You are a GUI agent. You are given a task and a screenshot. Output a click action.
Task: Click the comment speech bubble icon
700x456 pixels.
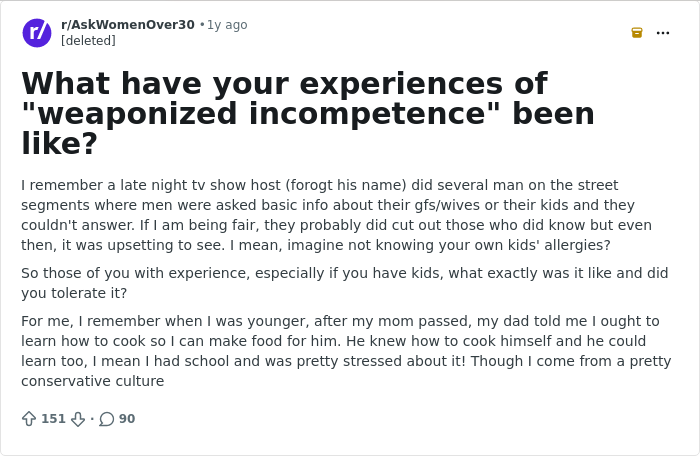(x=107, y=419)
